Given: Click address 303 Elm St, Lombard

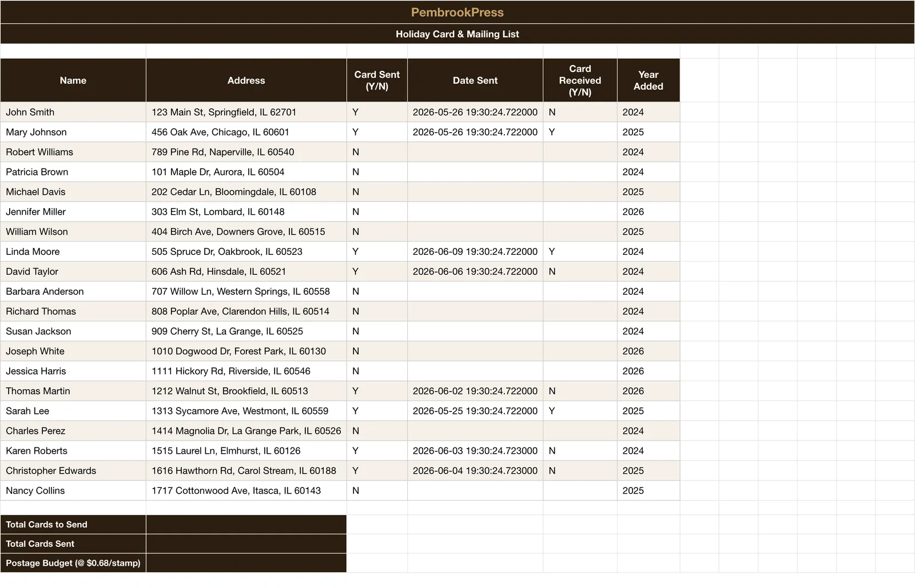Looking at the screenshot, I should (x=246, y=211).
